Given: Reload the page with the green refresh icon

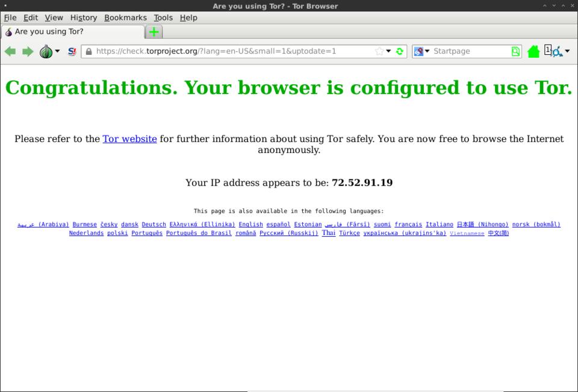Looking at the screenshot, I should (x=399, y=52).
